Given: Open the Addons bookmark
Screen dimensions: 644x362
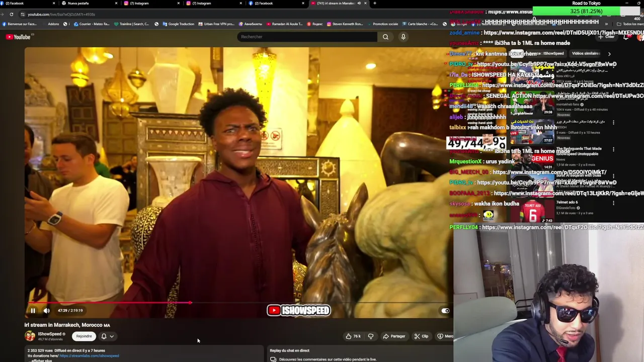Looking at the screenshot, I should 53,24.
